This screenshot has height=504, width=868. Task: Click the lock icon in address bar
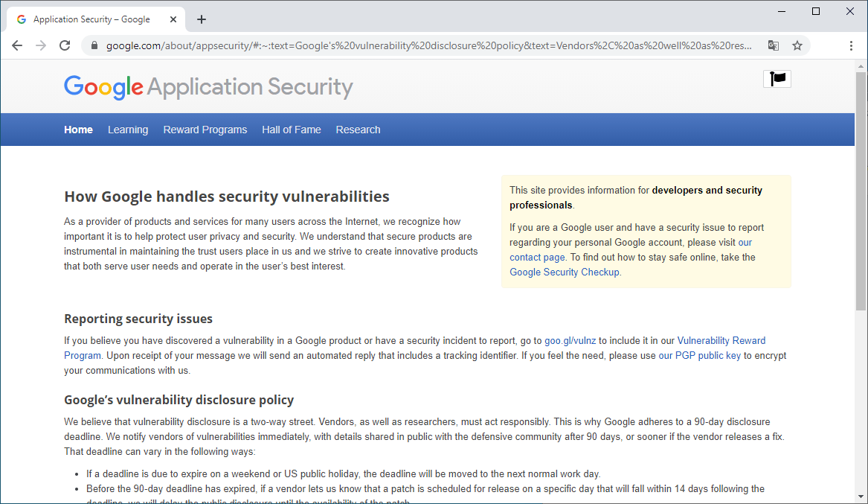tap(94, 45)
